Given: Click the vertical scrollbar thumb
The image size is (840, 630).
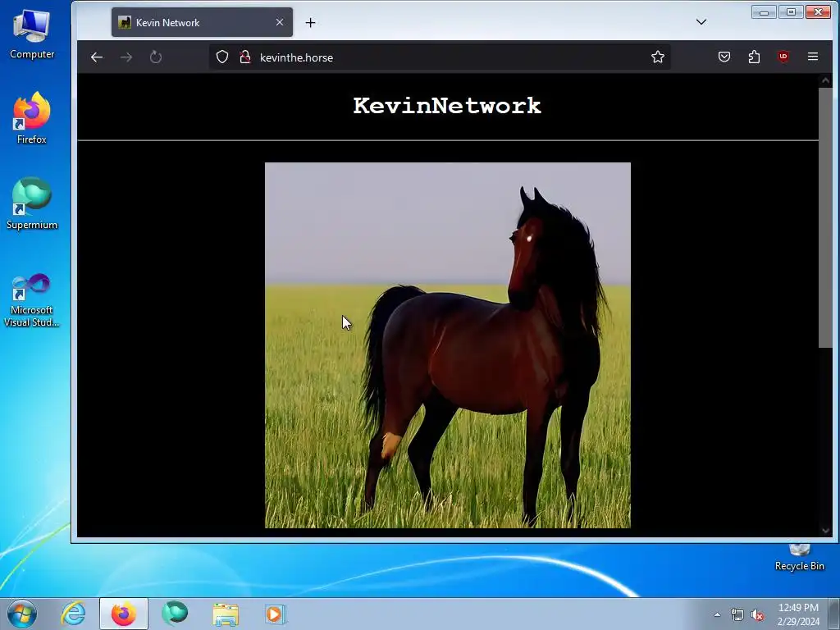Looking at the screenshot, I should pyautogui.click(x=825, y=217).
